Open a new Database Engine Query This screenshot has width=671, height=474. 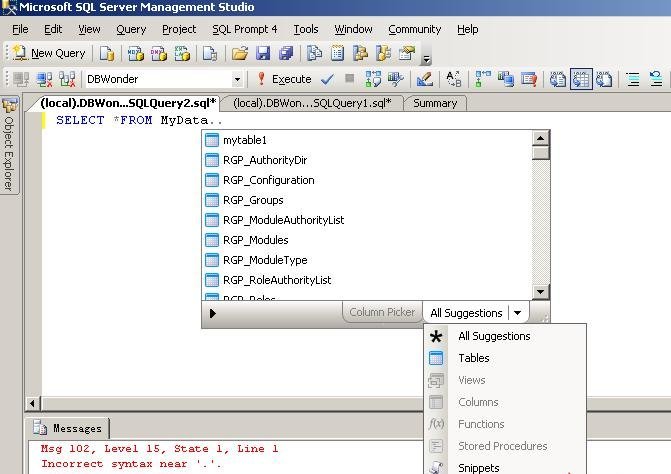click(x=107, y=53)
